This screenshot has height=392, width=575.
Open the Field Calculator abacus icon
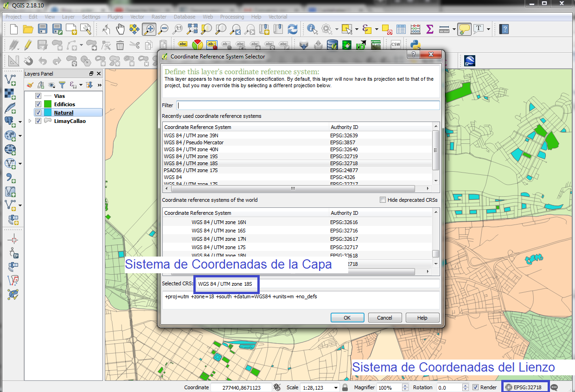[415, 29]
